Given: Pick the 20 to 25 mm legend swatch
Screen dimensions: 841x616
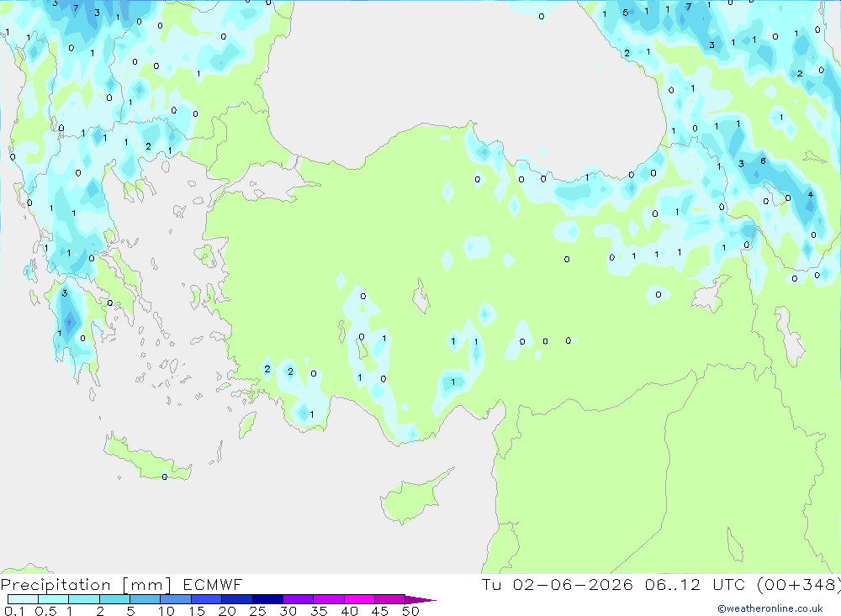Looking at the screenshot, I should pos(236,599).
